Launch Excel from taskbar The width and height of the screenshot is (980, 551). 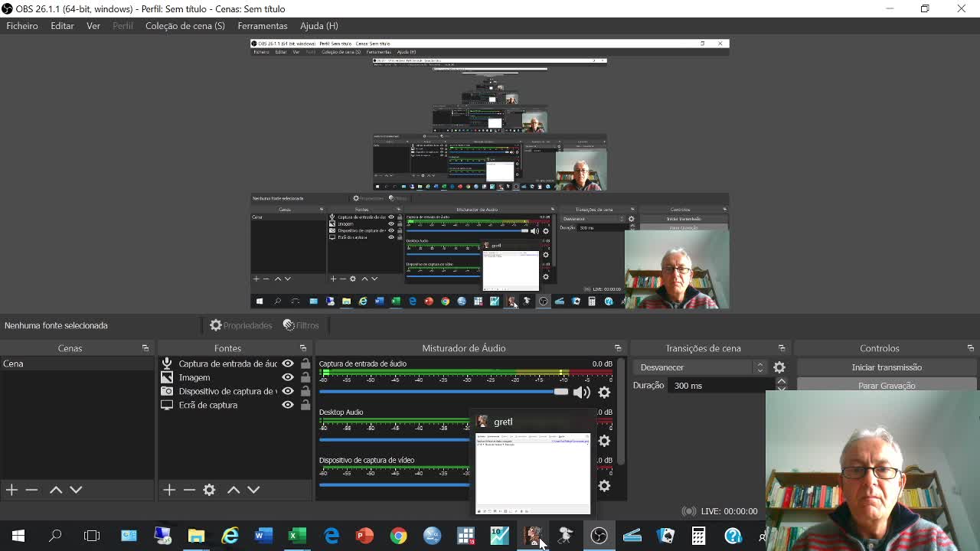[297, 536]
